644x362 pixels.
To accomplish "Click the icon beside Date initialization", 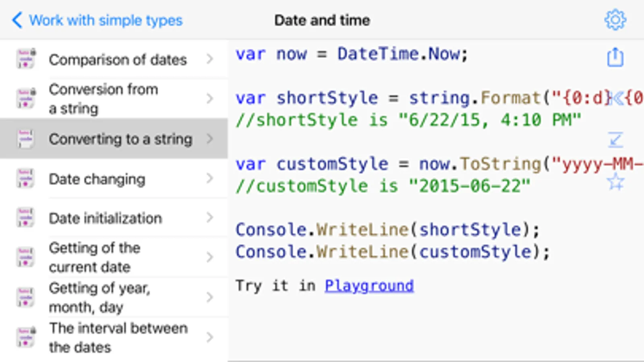I will coord(25,218).
